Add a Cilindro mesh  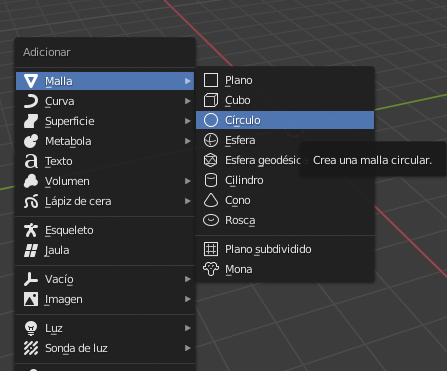tap(285, 180)
